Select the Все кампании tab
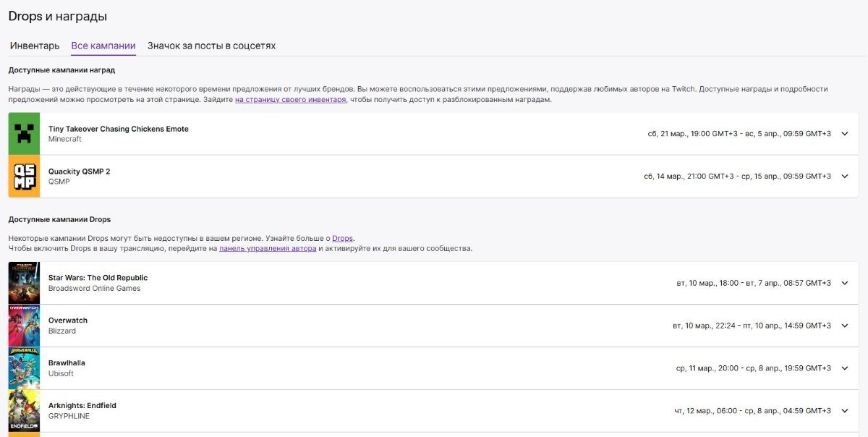 click(x=103, y=46)
